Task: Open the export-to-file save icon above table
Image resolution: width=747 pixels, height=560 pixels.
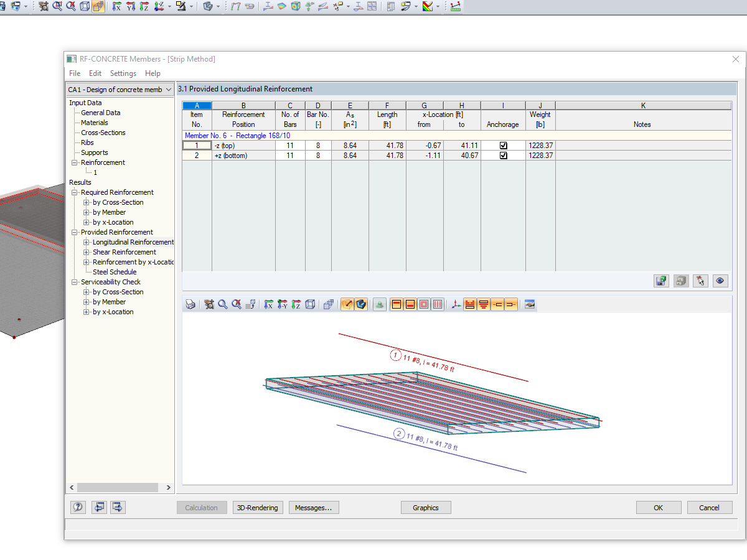Action: 661,281
